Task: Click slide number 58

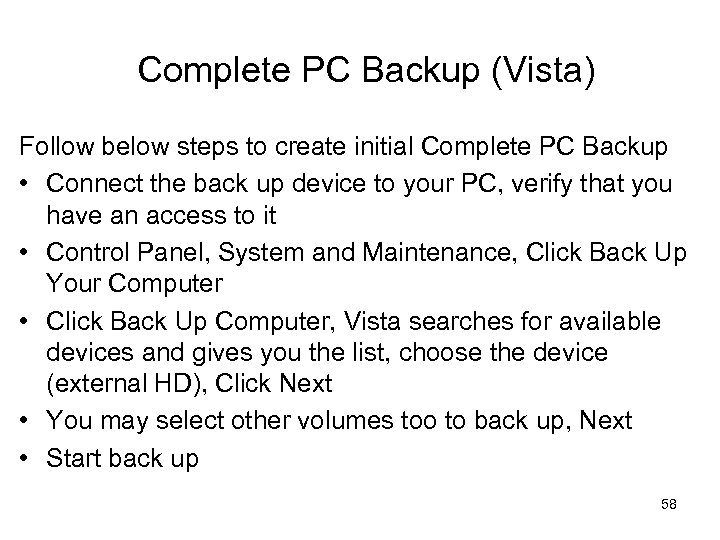Action: pyautogui.click(x=667, y=503)
